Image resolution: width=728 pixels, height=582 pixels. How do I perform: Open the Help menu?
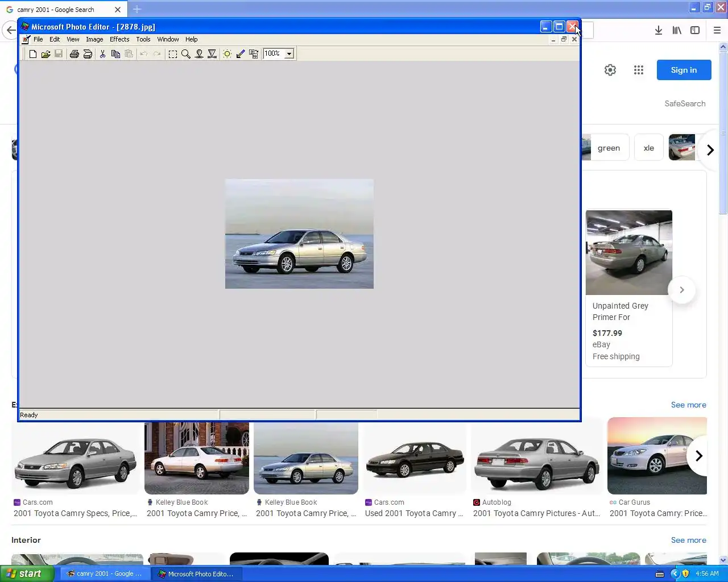[x=192, y=39]
